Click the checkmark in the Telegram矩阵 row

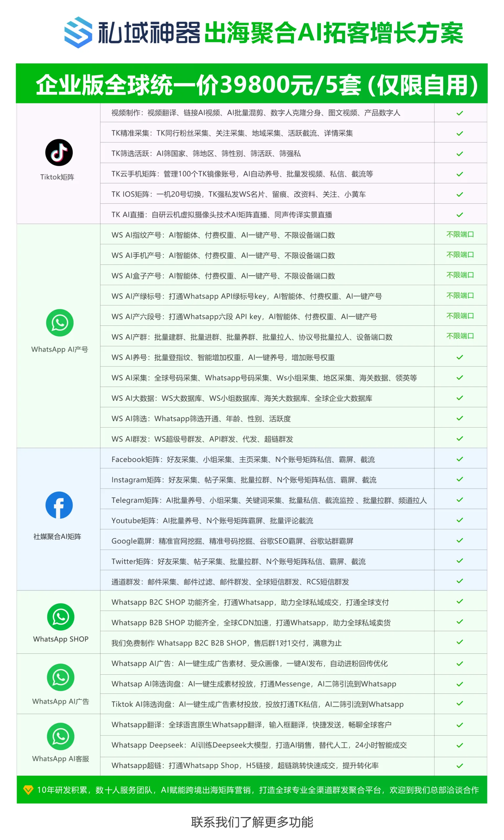pos(460,500)
